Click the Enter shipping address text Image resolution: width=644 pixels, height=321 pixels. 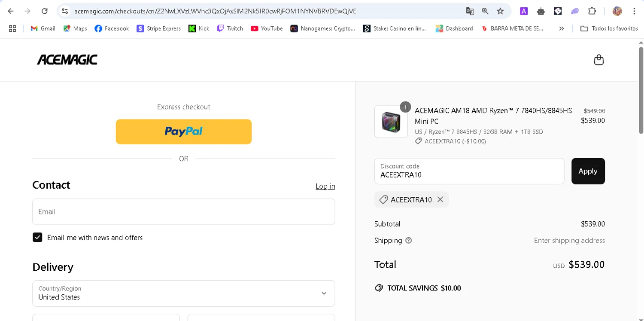click(x=569, y=241)
